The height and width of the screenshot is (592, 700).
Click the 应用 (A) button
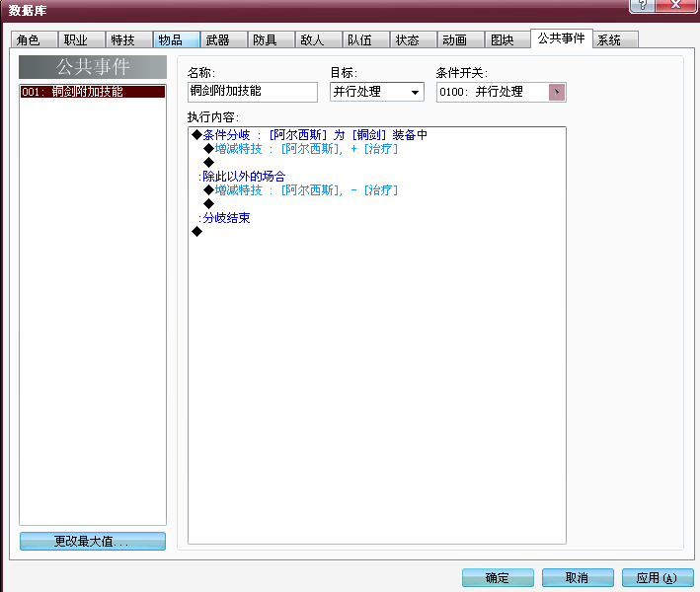(x=658, y=578)
